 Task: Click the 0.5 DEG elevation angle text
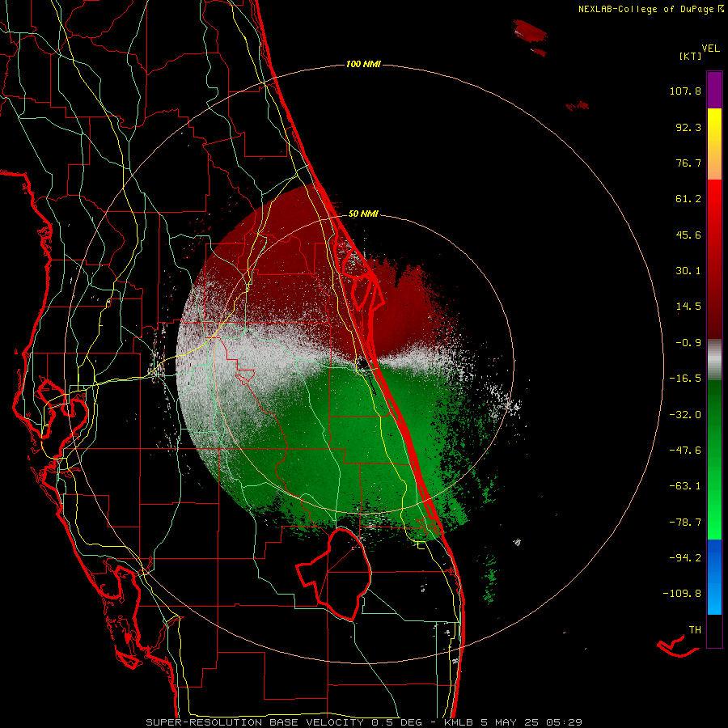396,722
